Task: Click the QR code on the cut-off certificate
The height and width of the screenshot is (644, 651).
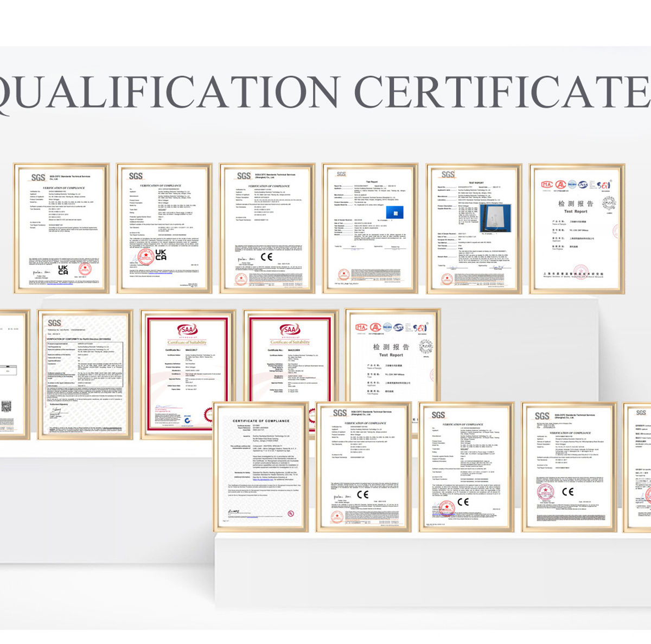Action: 5,405
